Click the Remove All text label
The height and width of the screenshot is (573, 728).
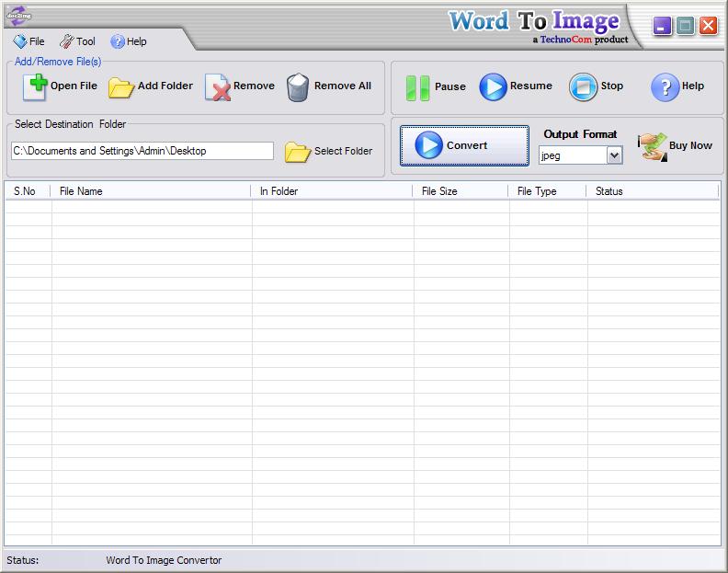point(343,86)
